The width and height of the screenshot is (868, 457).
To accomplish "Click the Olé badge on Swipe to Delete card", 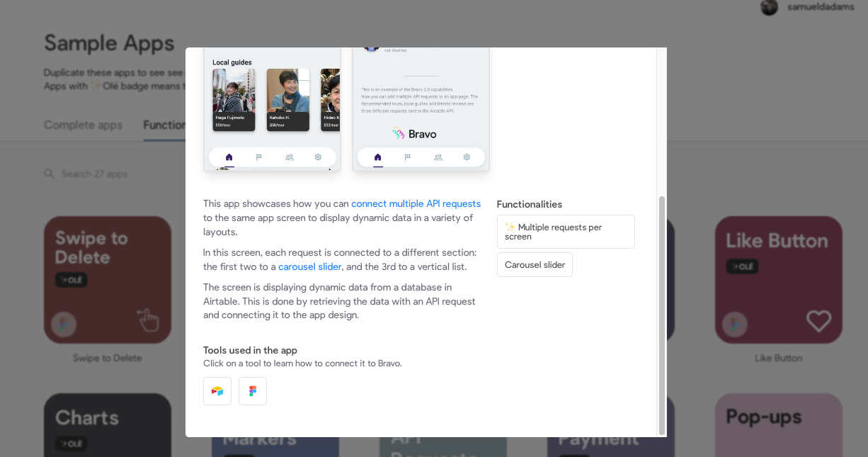I will coord(72,280).
